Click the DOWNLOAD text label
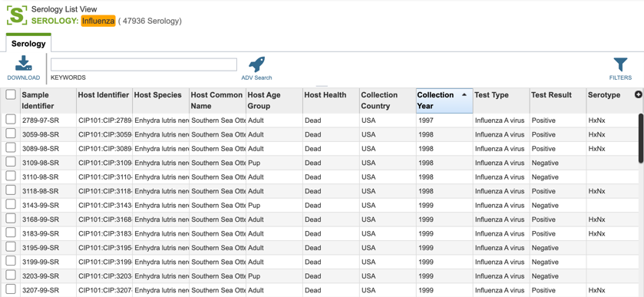The width and height of the screenshot is (644, 297). (x=23, y=78)
